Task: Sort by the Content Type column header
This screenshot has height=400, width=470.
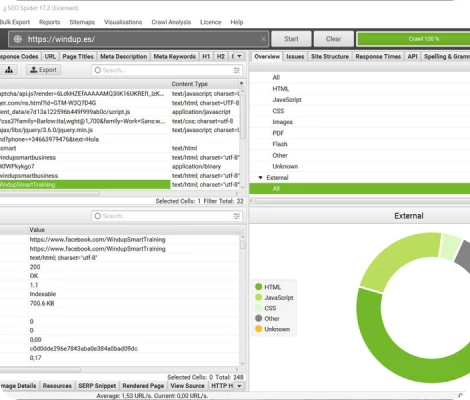Action: tap(205, 84)
